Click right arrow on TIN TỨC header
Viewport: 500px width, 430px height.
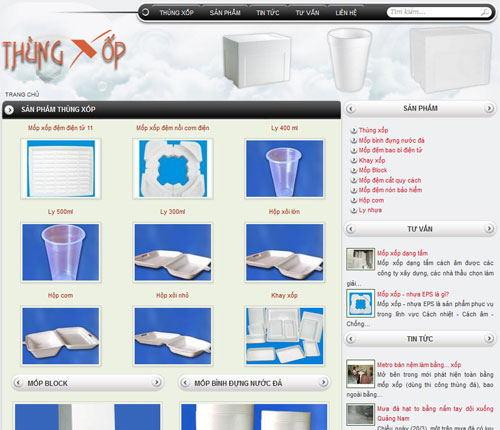tap(489, 339)
